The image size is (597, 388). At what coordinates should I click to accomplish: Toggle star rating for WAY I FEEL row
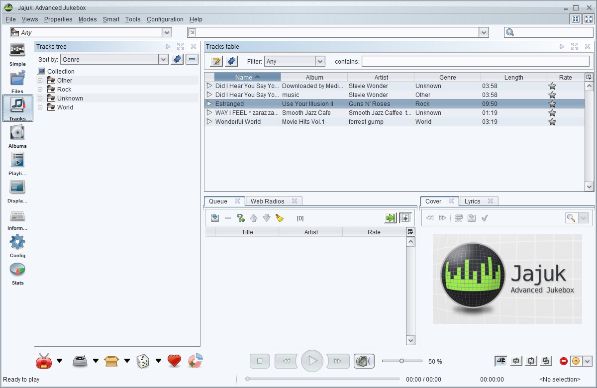552,113
